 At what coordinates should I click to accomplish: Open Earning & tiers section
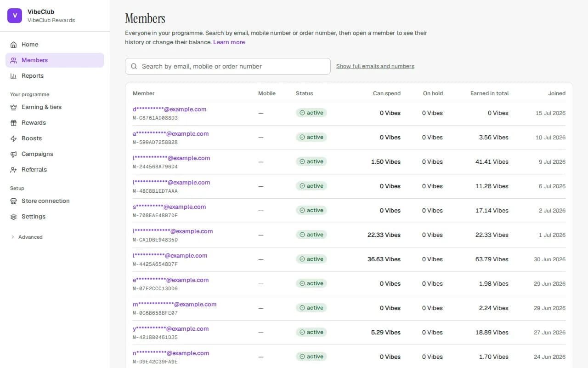tap(55, 107)
